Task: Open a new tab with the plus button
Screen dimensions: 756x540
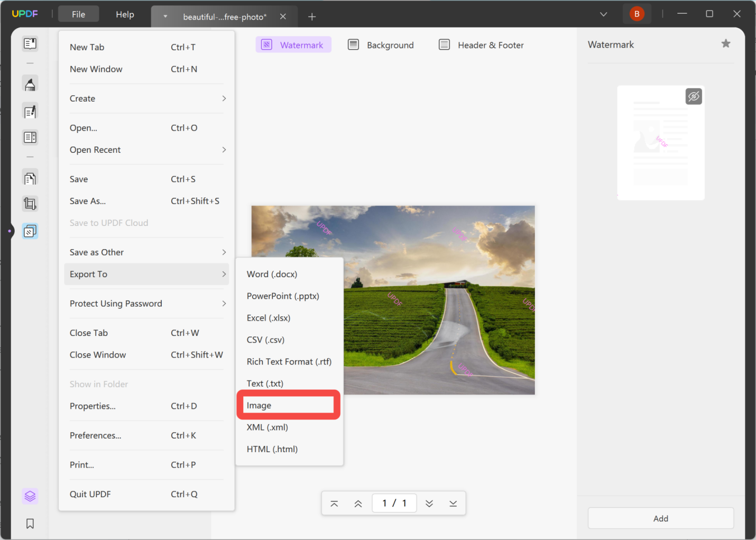Action: (311, 16)
